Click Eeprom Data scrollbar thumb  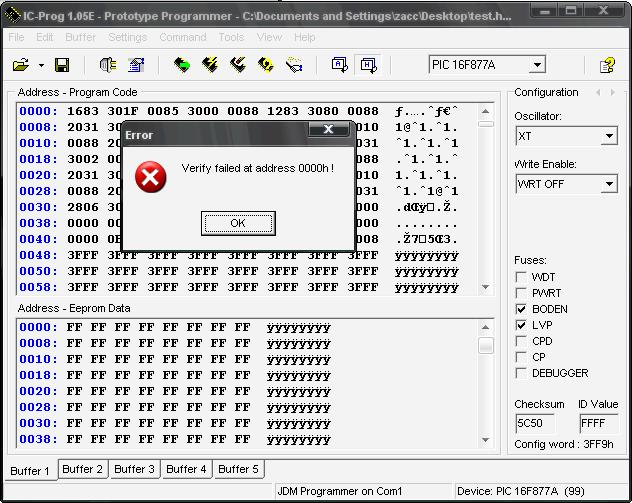click(x=486, y=345)
